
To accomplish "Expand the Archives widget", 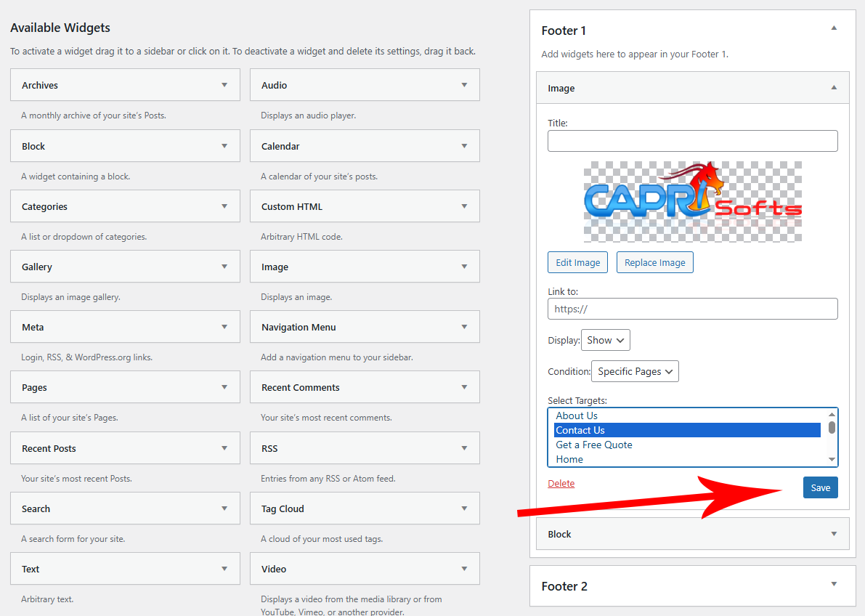I will pos(224,85).
